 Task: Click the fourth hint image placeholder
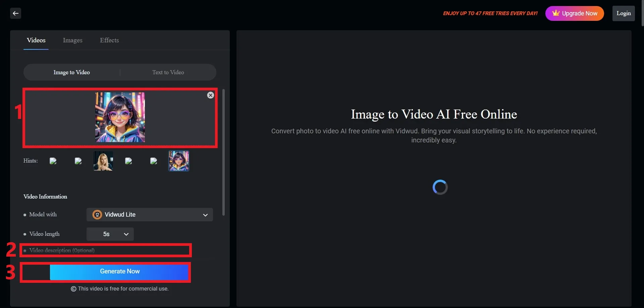point(128,161)
